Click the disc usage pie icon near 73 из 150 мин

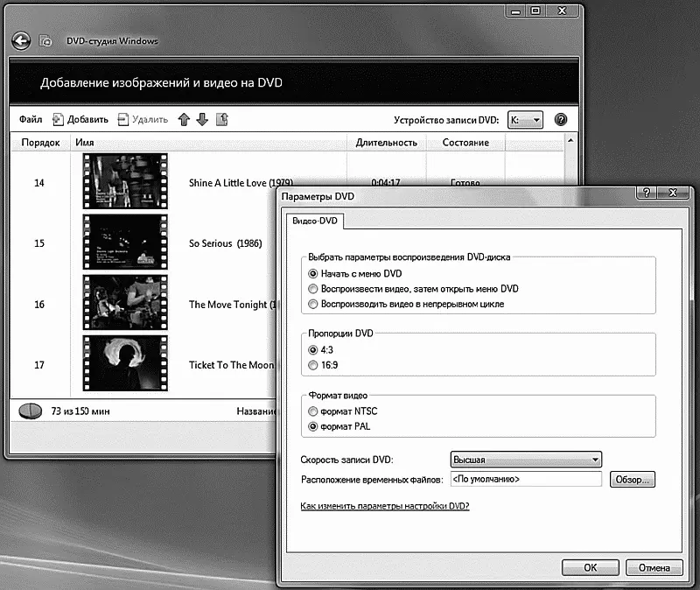31,411
